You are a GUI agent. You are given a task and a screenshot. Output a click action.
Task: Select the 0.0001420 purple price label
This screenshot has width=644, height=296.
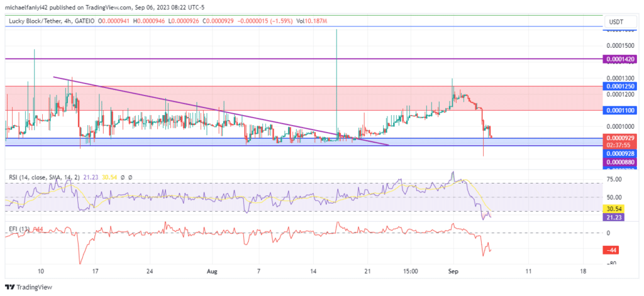click(619, 59)
